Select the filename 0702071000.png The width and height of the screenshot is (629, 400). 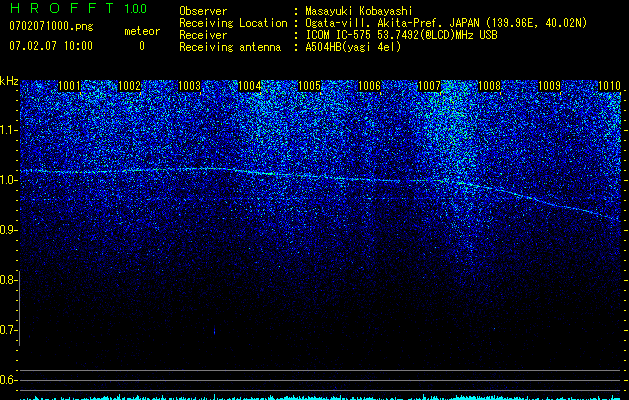51,27
